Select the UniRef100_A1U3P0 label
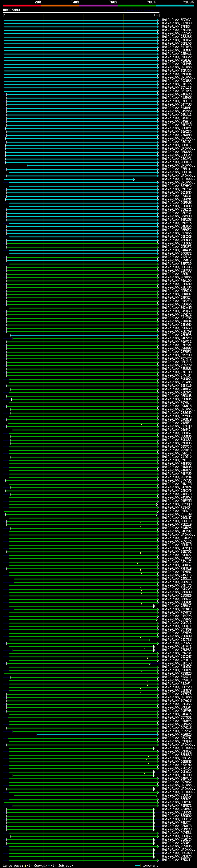 pos(177,393)
